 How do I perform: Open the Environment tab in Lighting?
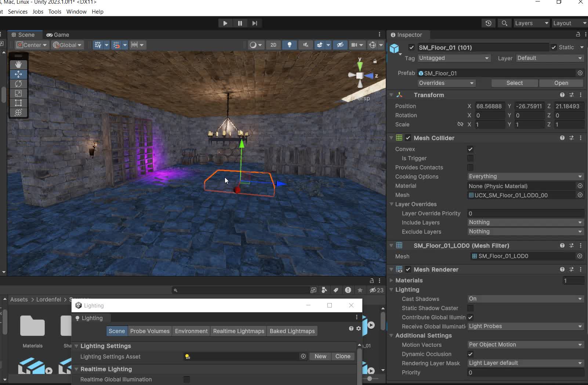tap(191, 331)
